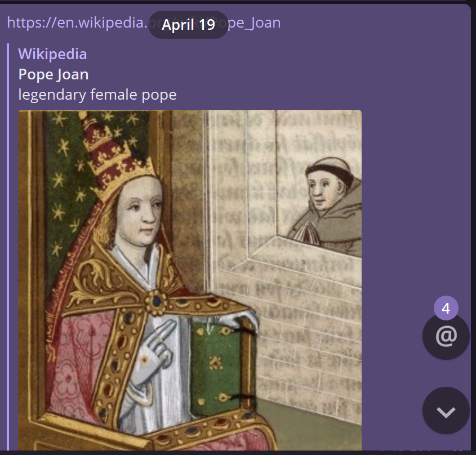The width and height of the screenshot is (476, 455).
Task: Click the April 19 date badge
Action: tap(188, 25)
